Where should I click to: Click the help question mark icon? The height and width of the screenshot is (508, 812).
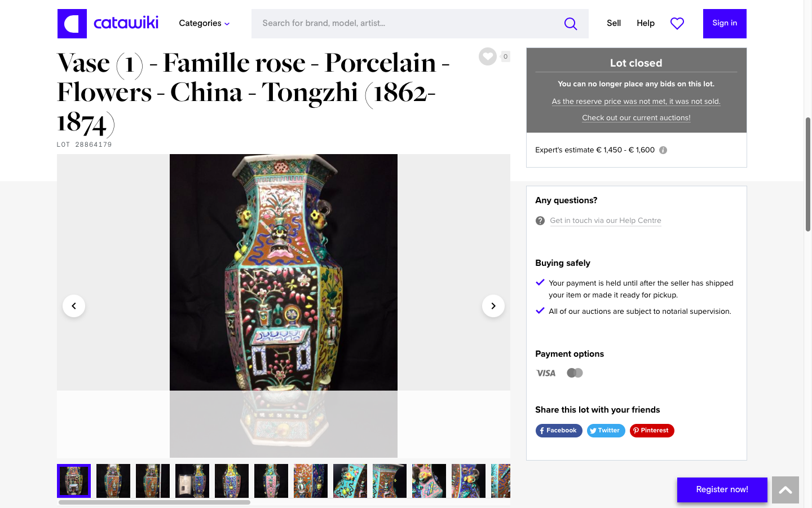tap(540, 221)
